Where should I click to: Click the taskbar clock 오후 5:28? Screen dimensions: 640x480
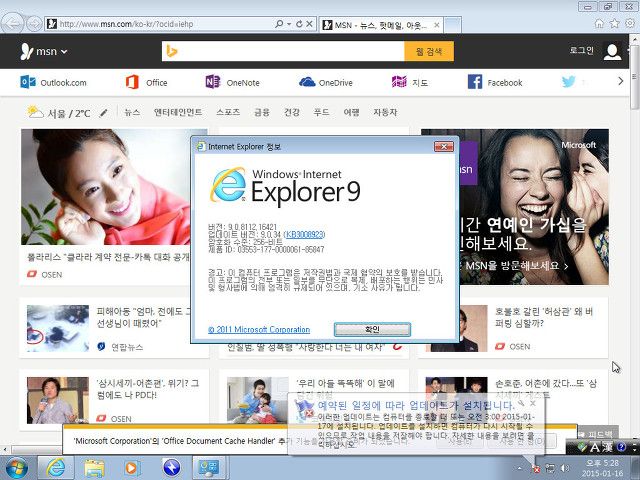pos(602,463)
